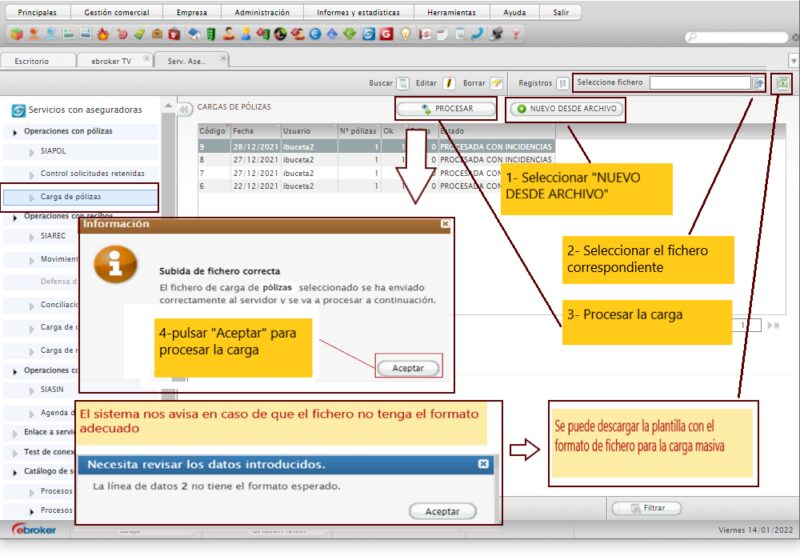Collapse the sidebar with double-arrow icon
Viewport: 800px width, 560px height.
[x=185, y=109]
